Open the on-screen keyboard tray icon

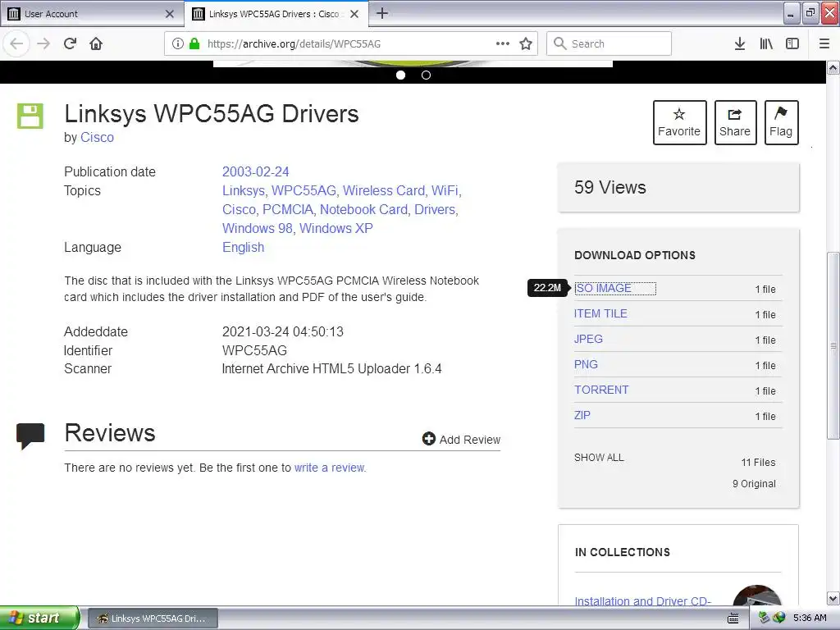click(733, 619)
